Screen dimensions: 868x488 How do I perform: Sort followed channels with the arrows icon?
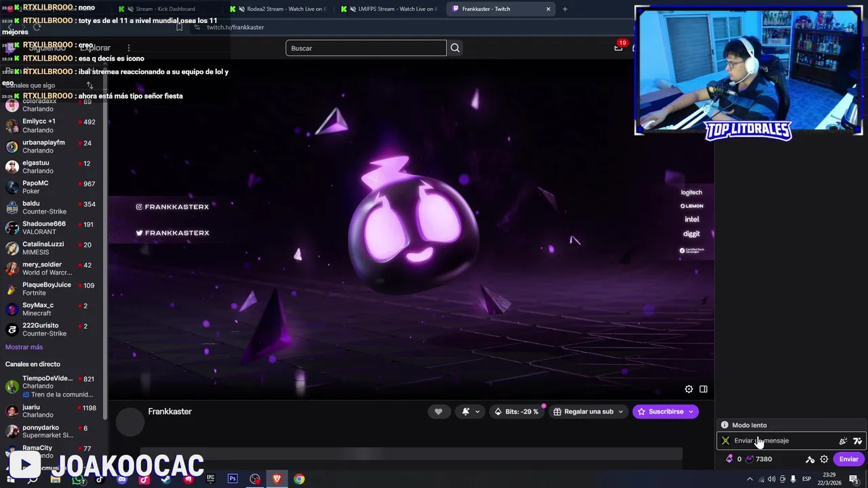[x=90, y=85]
